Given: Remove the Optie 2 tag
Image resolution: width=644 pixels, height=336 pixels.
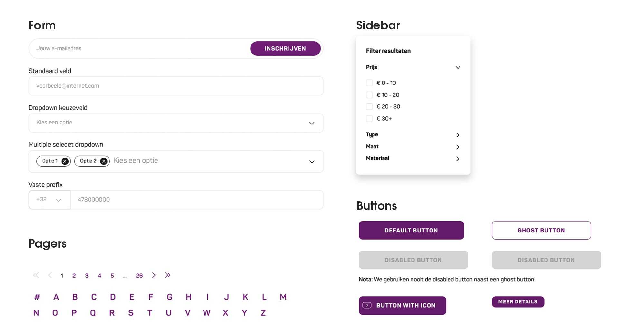Looking at the screenshot, I should pos(104,161).
